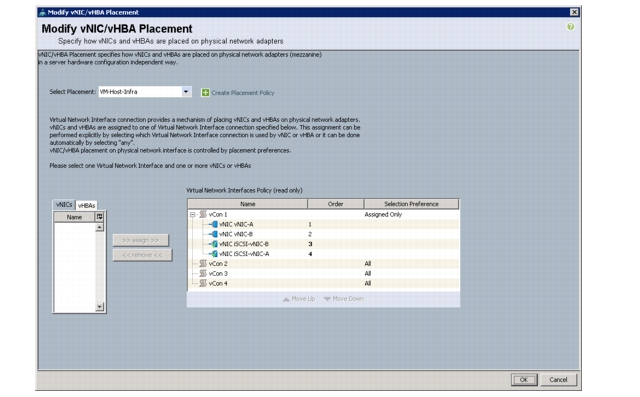
Task: Click the All preference in the vCon 3 row
Action: click(368, 273)
